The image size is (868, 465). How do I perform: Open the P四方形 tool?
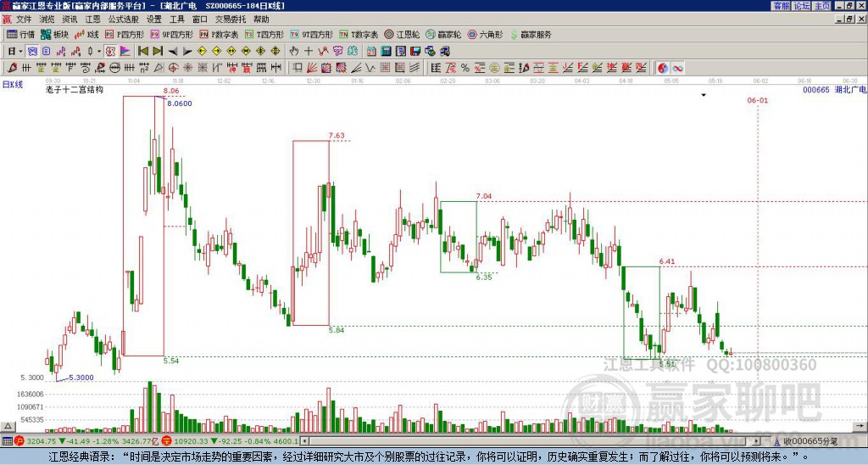pos(125,34)
